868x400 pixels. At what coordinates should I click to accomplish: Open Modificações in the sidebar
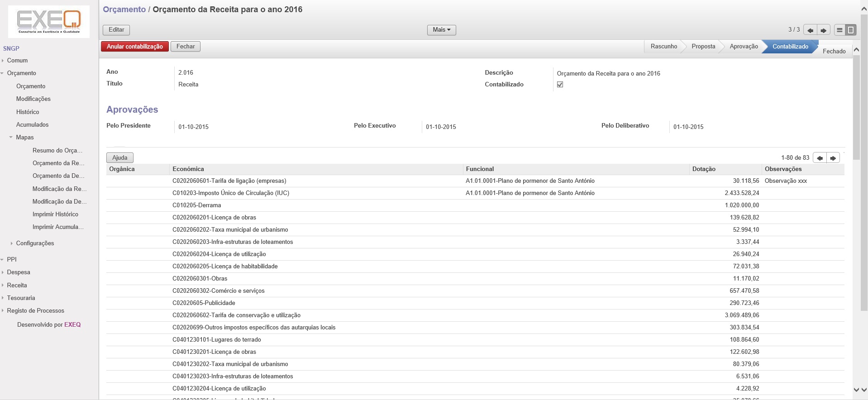tap(33, 99)
